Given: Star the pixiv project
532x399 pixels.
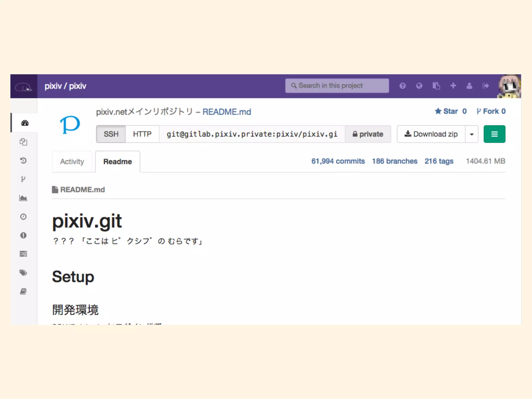Looking at the screenshot, I should [x=450, y=111].
